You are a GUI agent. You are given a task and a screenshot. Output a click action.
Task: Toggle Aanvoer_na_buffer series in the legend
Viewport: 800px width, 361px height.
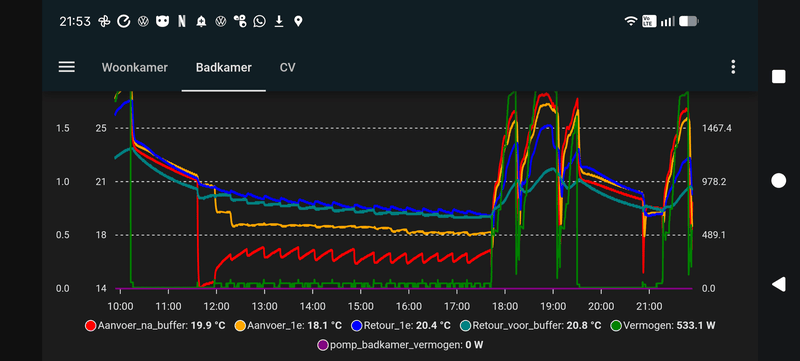[x=155, y=325]
